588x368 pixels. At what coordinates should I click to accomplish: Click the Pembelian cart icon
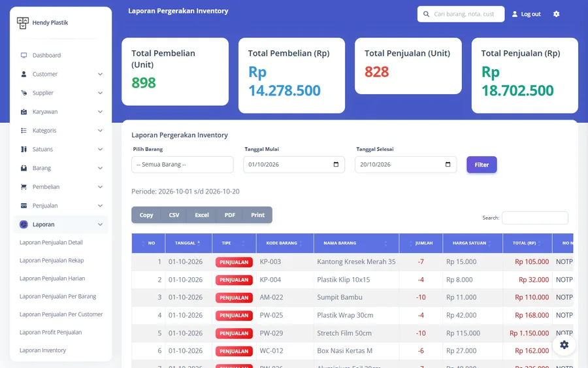pyautogui.click(x=24, y=186)
